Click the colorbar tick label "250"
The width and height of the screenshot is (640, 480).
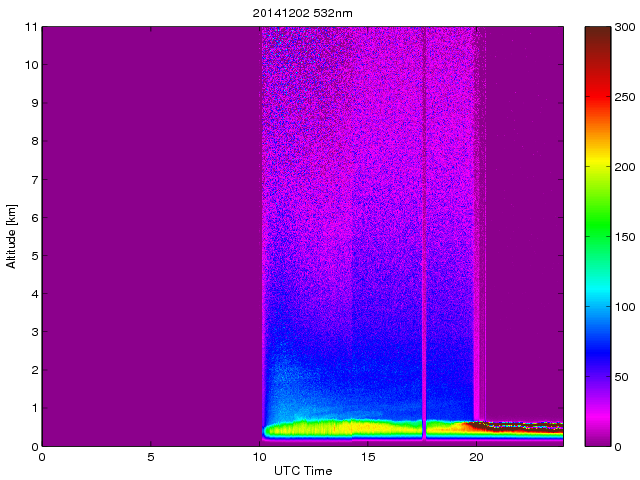[625, 97]
